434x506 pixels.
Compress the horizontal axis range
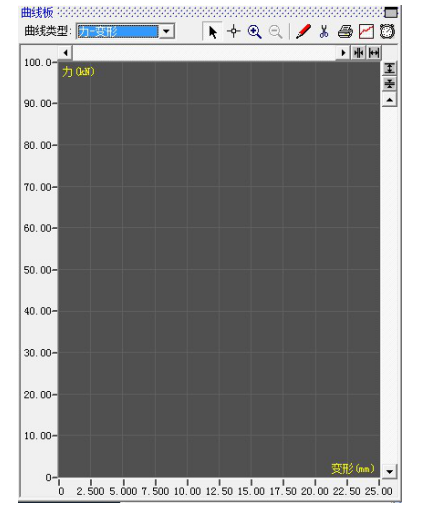coord(359,53)
